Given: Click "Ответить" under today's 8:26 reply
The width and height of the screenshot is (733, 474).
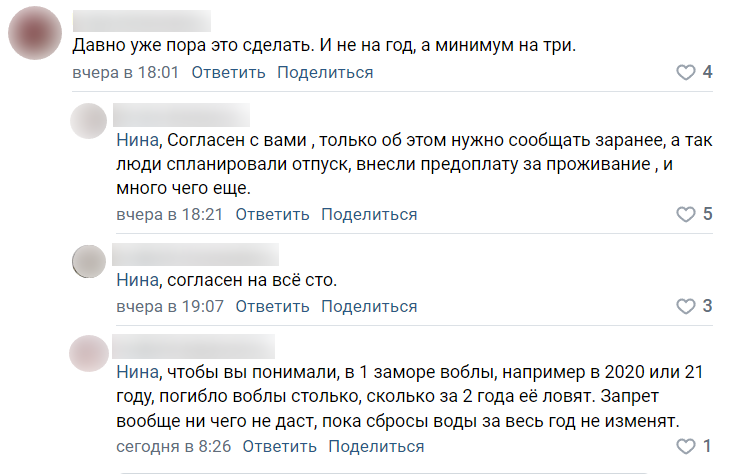Looking at the screenshot, I should pos(280,446).
